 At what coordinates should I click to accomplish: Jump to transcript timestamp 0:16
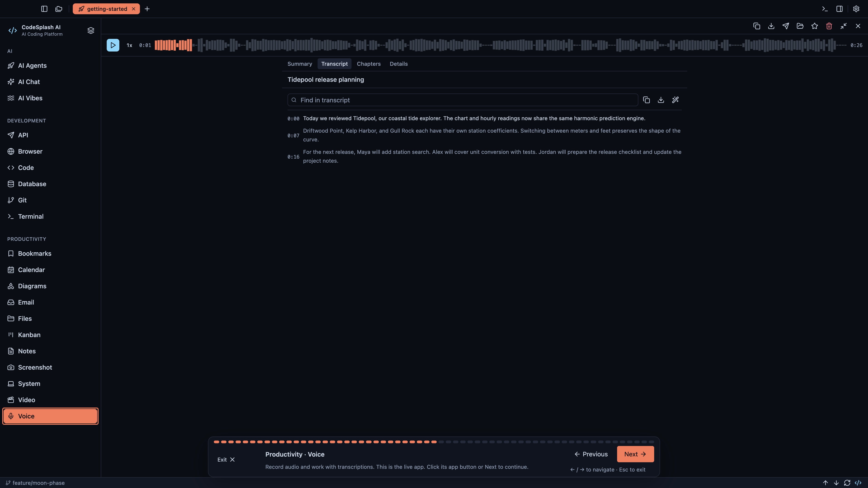click(x=293, y=157)
